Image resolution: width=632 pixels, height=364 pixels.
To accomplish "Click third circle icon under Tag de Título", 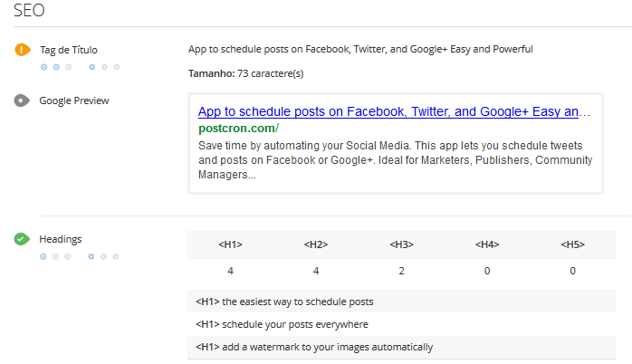I will (69, 67).
